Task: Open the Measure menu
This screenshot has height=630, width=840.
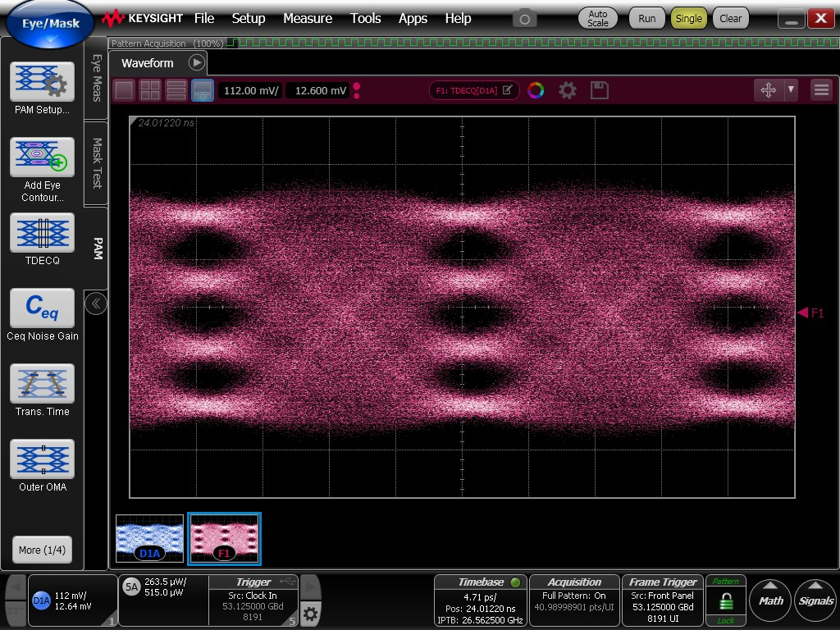Action: (x=308, y=18)
